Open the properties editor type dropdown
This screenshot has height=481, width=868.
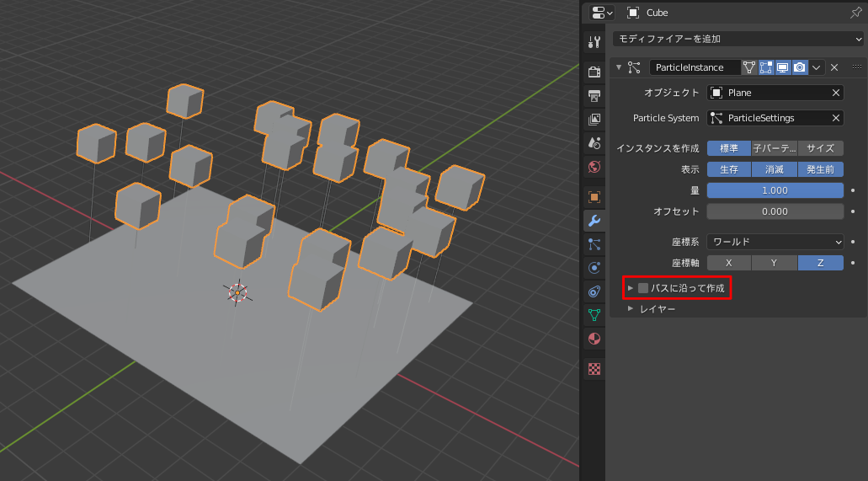(x=602, y=13)
